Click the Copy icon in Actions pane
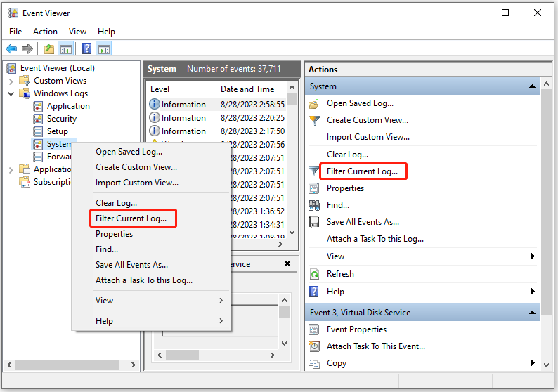Image resolution: width=558 pixels, height=392 pixels. [x=314, y=363]
